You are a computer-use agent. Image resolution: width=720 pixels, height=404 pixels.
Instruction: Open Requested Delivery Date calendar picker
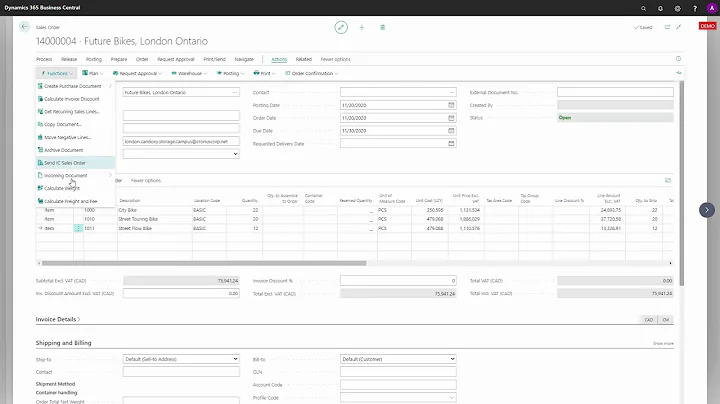pos(451,144)
